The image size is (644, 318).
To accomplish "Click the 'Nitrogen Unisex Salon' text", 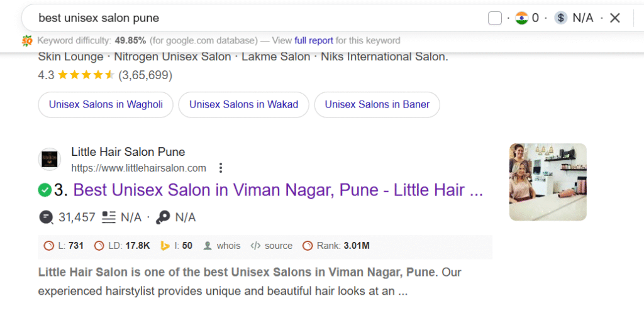I will [172, 57].
